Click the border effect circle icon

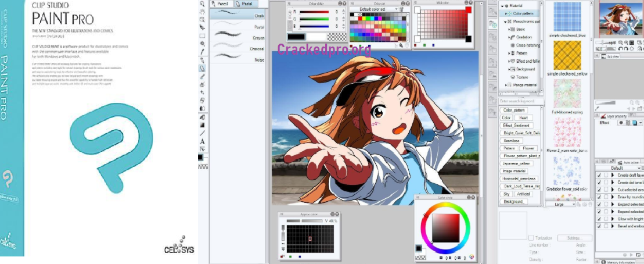(x=621, y=123)
